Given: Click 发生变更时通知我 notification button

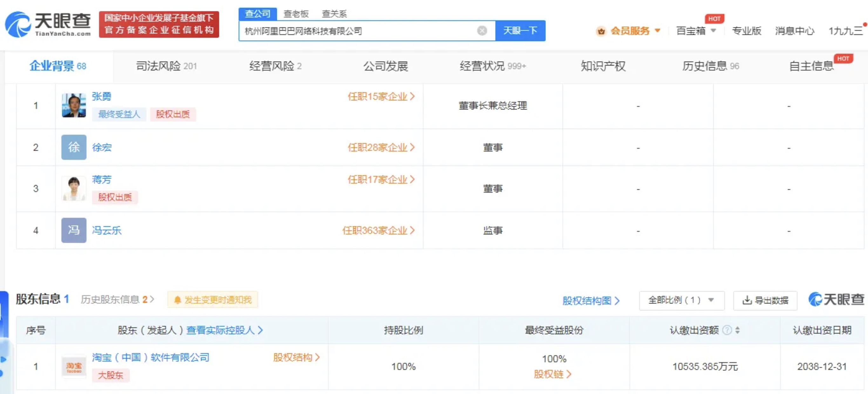Looking at the screenshot, I should (x=213, y=300).
